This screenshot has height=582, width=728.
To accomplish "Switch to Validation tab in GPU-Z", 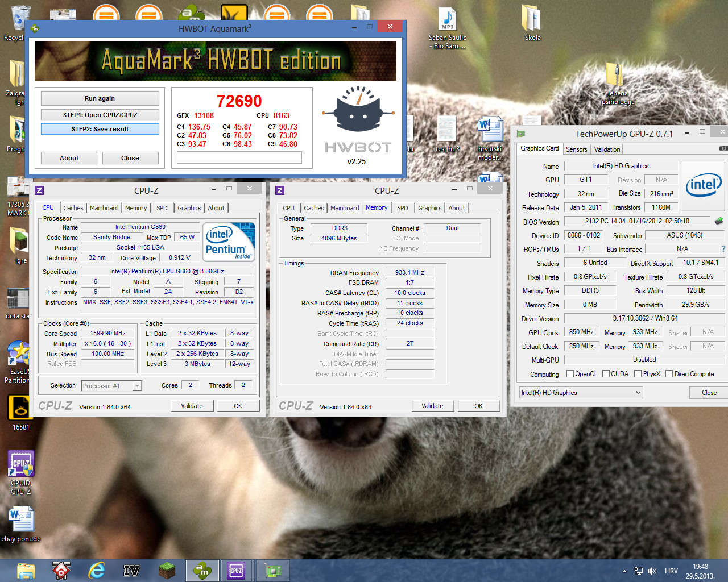I will [x=607, y=149].
